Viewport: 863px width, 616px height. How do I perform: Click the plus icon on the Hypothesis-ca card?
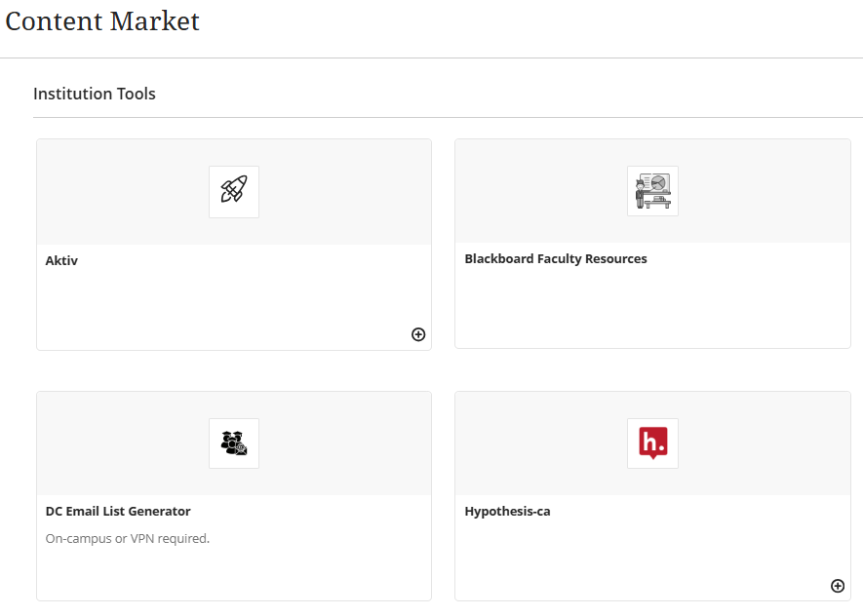(837, 585)
